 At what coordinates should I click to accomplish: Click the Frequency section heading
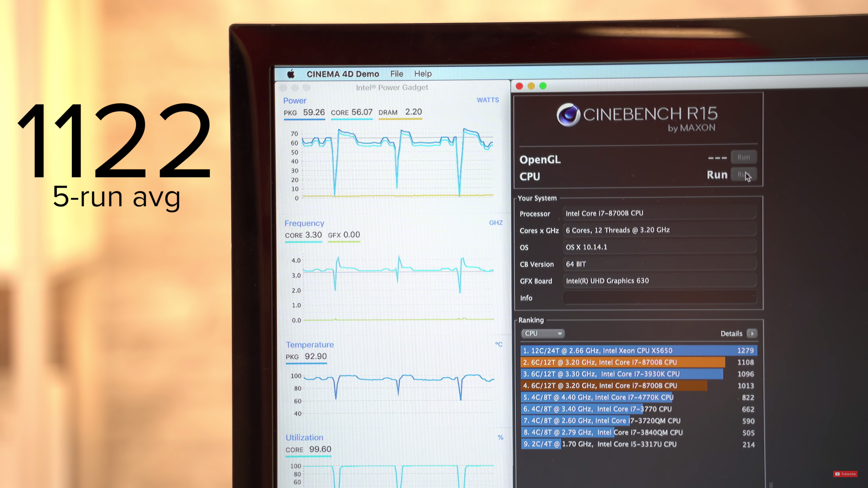pos(304,223)
